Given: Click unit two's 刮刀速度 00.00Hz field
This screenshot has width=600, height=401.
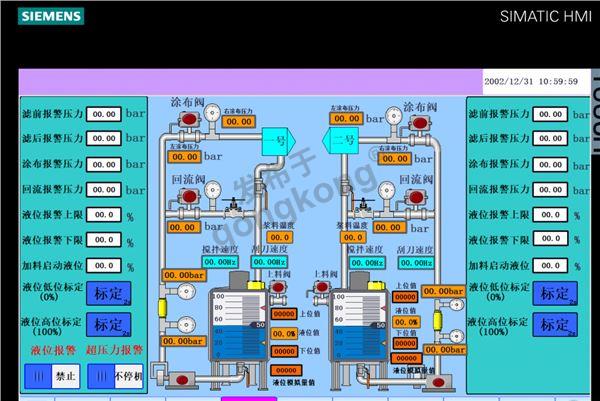Looking at the screenshot, I should [x=416, y=263].
